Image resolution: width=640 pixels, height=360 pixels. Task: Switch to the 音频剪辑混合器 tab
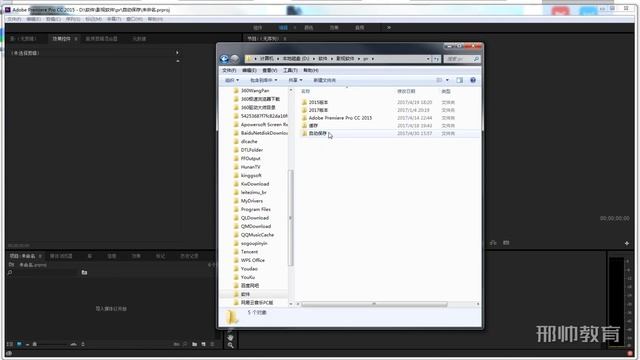point(101,39)
